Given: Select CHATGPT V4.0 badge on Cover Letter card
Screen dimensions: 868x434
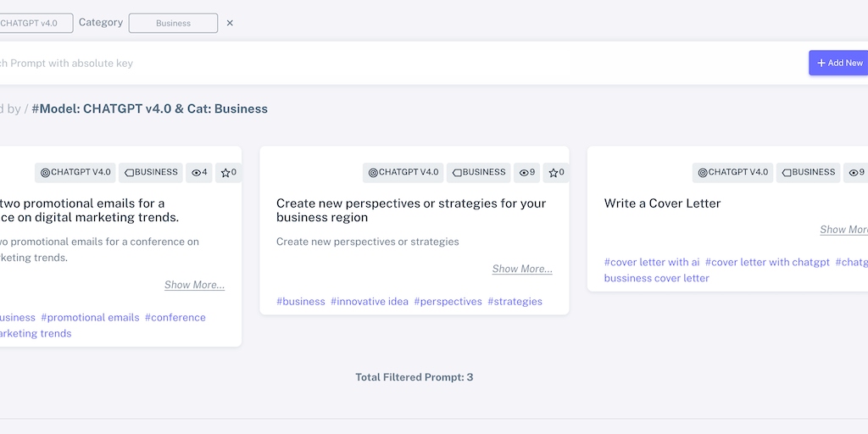Looking at the screenshot, I should [x=733, y=172].
